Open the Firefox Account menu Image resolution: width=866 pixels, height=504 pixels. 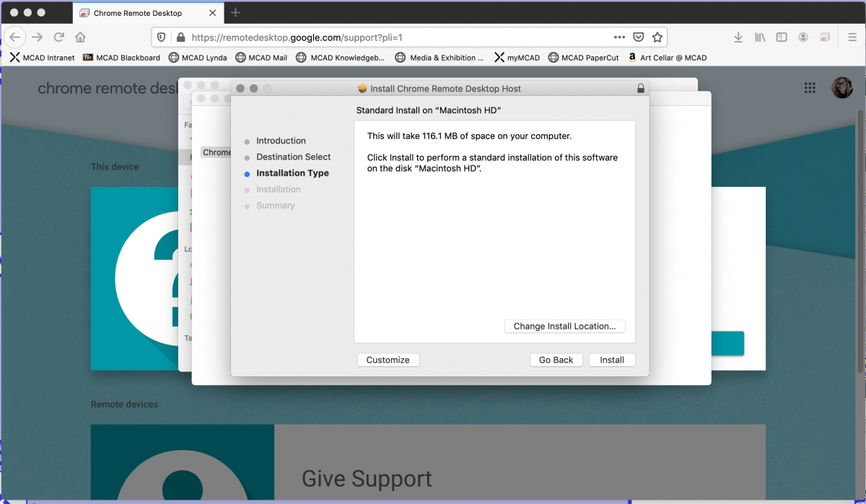pyautogui.click(x=803, y=37)
